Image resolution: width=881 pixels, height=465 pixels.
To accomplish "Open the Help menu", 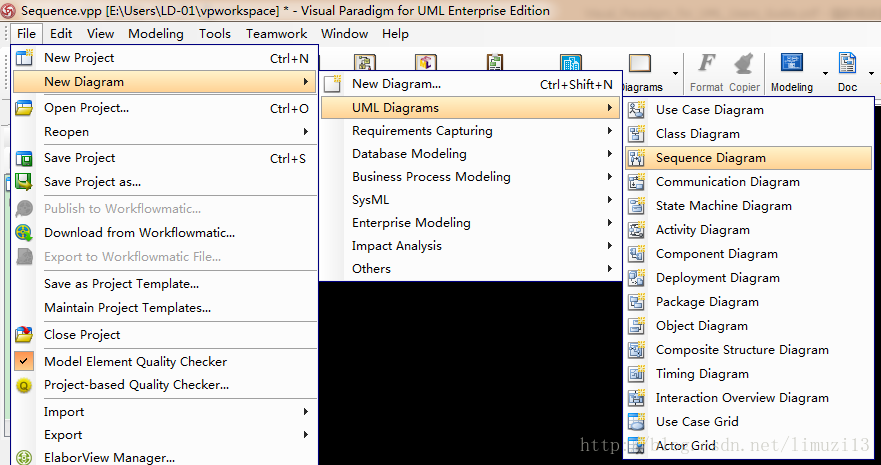I will pos(396,34).
